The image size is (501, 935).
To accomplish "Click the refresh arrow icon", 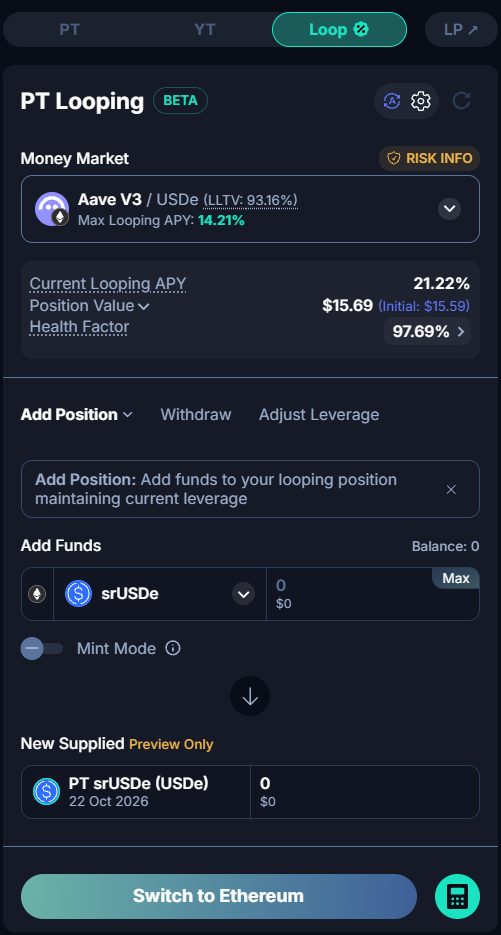I will [x=462, y=101].
